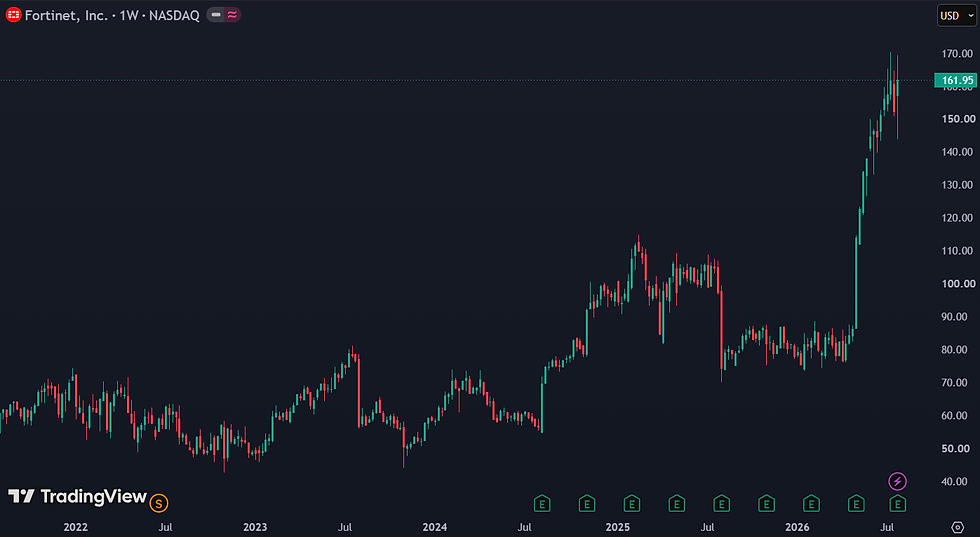Click the Jul label between 2024 and 2025

click(524, 528)
